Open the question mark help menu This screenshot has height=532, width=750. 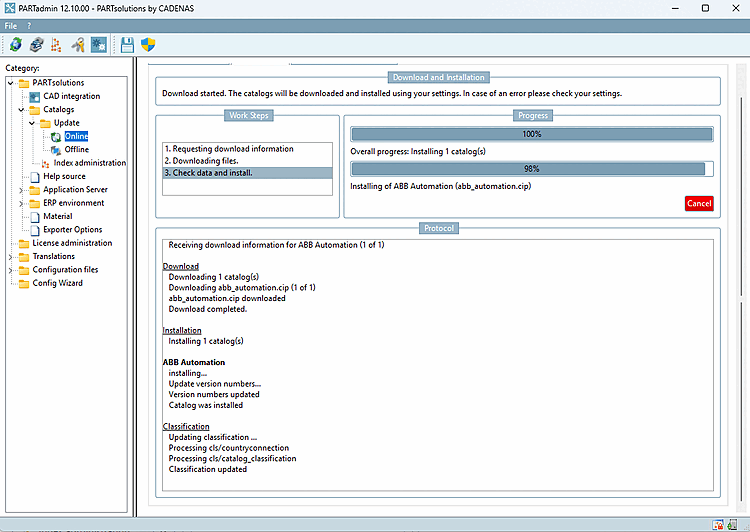point(29,26)
